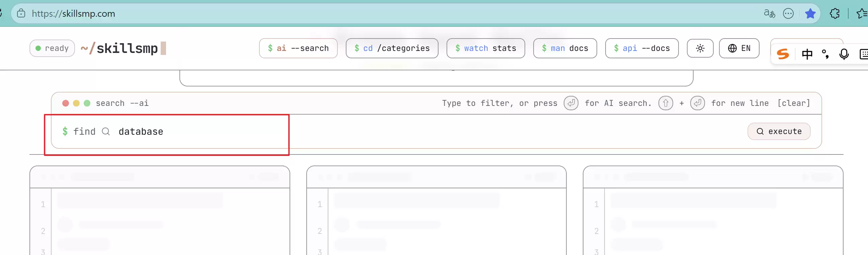Image resolution: width=868 pixels, height=255 pixels.
Task: Open the ai --search nav item
Action: pyautogui.click(x=298, y=48)
